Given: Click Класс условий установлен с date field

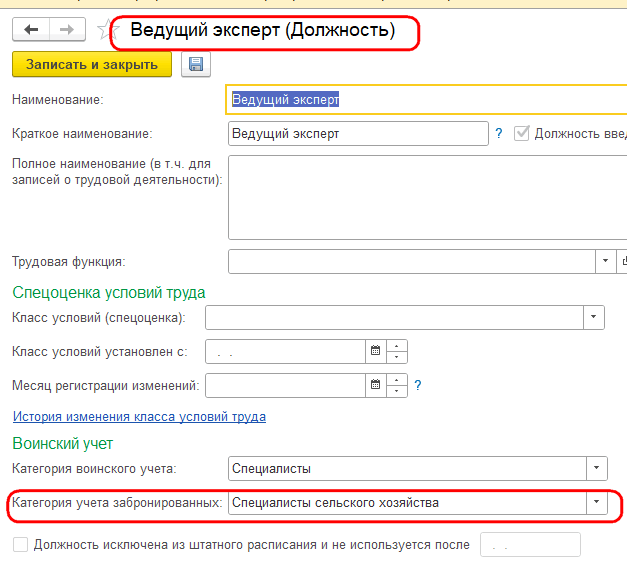Looking at the screenshot, I should 285,351.
